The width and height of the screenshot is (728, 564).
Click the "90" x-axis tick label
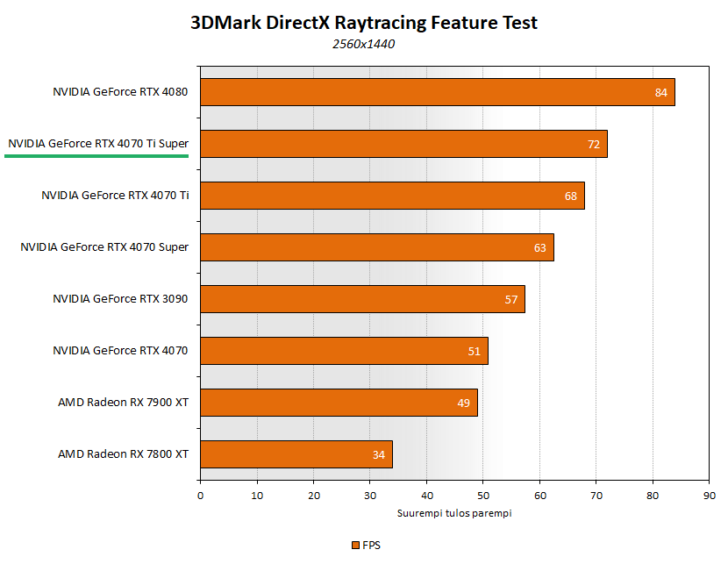tap(710, 496)
